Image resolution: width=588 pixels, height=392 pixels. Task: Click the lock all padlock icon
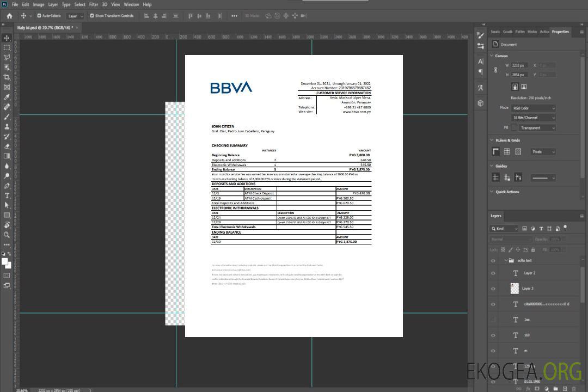(x=533, y=249)
